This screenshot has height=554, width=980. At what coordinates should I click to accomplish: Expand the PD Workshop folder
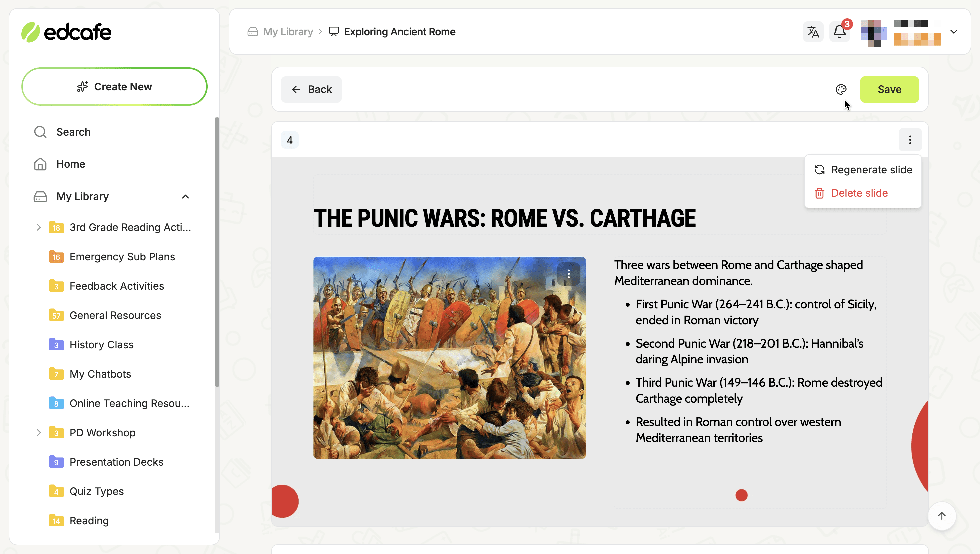[38, 433]
